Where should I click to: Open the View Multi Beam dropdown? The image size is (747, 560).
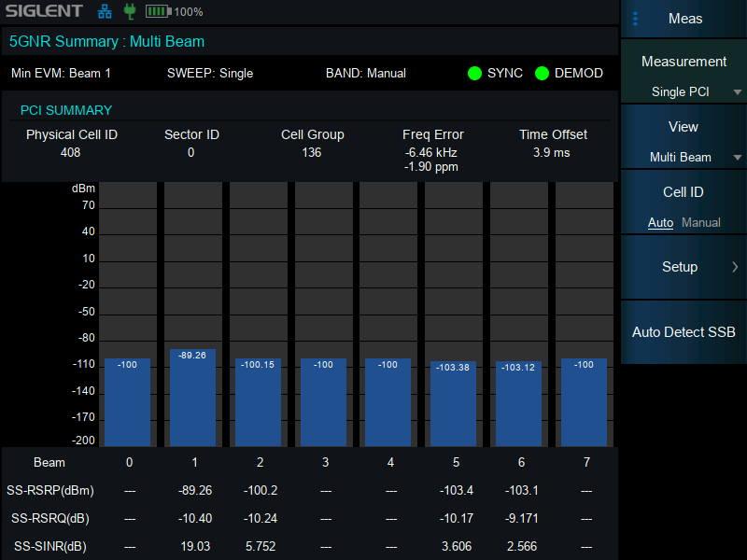pos(684,140)
